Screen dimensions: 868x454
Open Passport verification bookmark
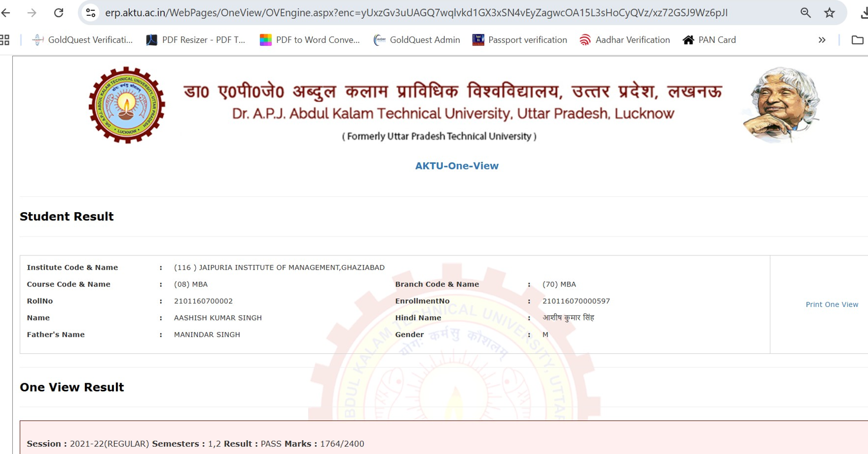(520, 40)
